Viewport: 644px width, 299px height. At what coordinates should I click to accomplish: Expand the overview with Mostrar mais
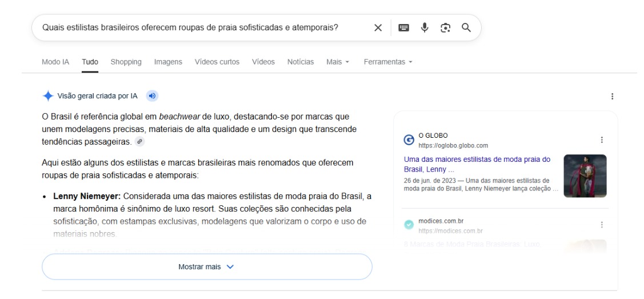click(207, 266)
